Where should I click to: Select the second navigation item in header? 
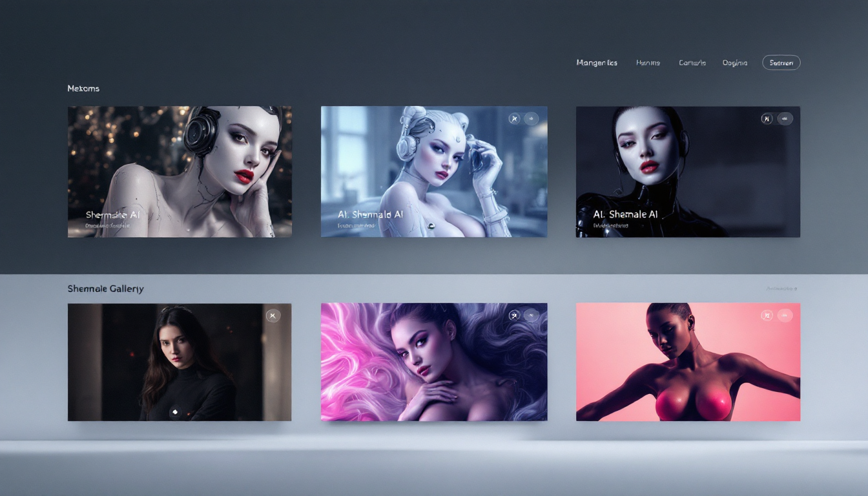pos(648,63)
